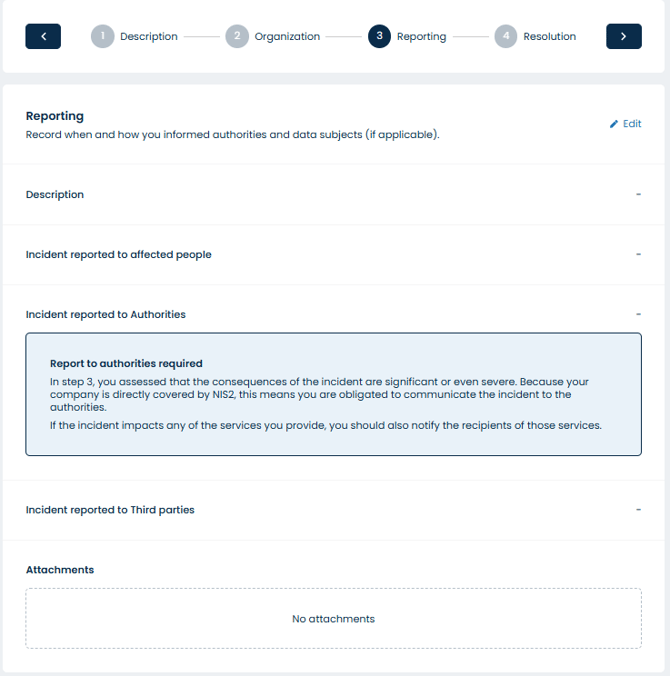Go to the Description step
This screenshot has height=676, width=670.
[149, 36]
